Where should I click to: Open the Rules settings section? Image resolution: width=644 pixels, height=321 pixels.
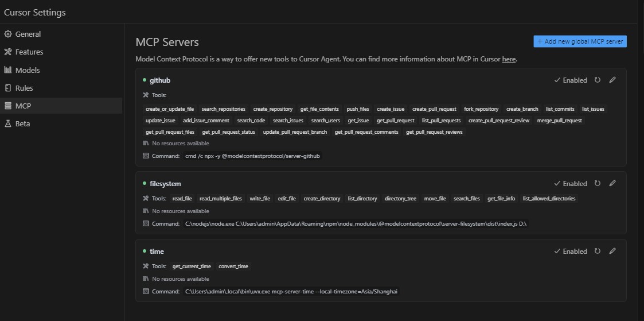(x=24, y=88)
